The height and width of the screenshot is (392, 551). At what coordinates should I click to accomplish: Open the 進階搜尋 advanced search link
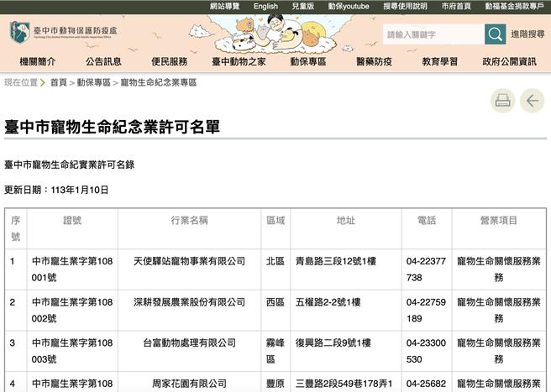[x=527, y=34]
